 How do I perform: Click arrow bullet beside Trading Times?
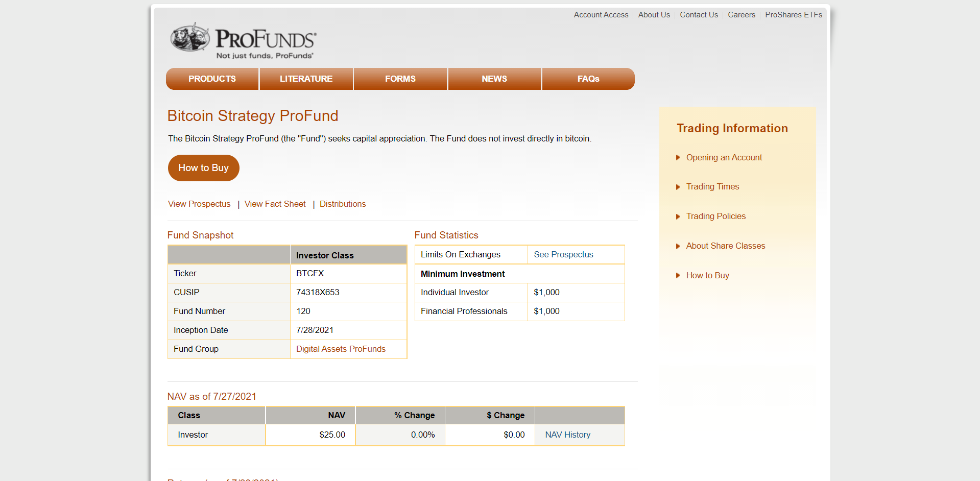[x=678, y=187]
